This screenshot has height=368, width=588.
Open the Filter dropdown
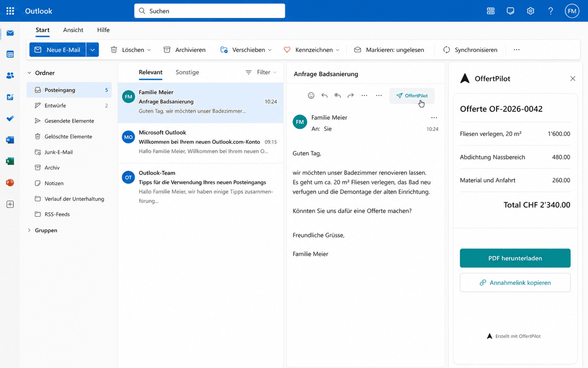tap(261, 72)
